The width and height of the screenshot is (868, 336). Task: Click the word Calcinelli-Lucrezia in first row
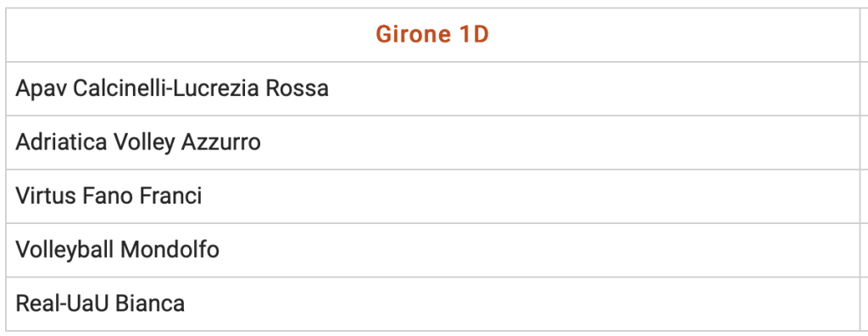pyautogui.click(x=167, y=88)
